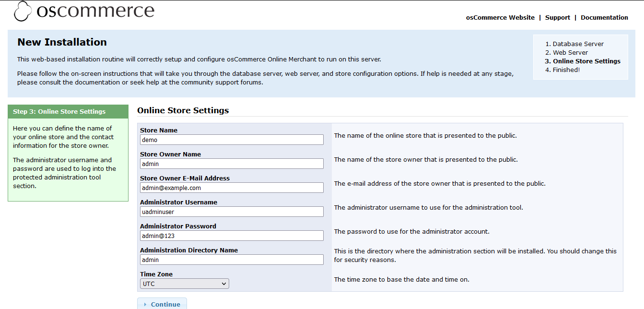Screen dimensions: 644x309
Task: Select the Database Server step
Action: point(578,44)
